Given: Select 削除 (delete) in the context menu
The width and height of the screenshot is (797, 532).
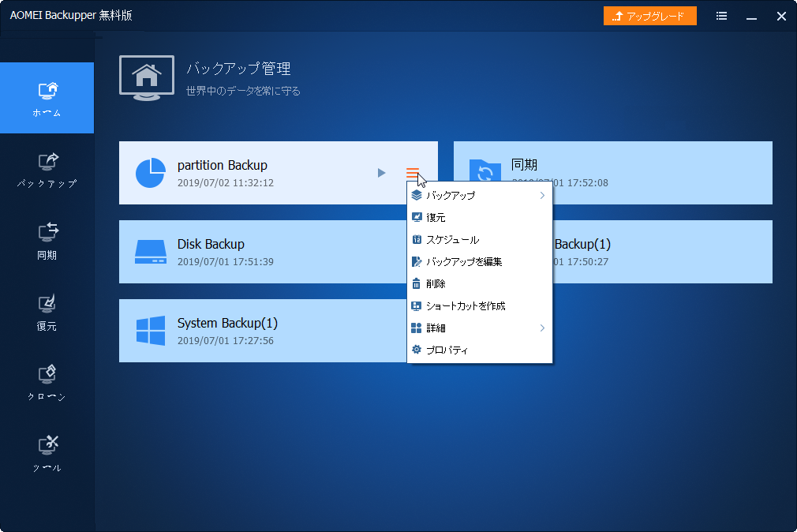Looking at the screenshot, I should pos(479,284).
